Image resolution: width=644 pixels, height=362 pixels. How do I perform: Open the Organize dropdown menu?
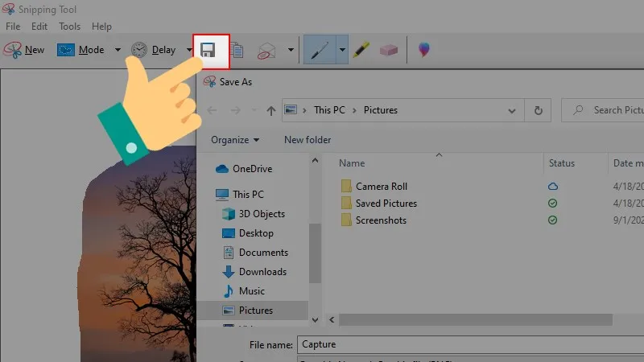(x=235, y=140)
